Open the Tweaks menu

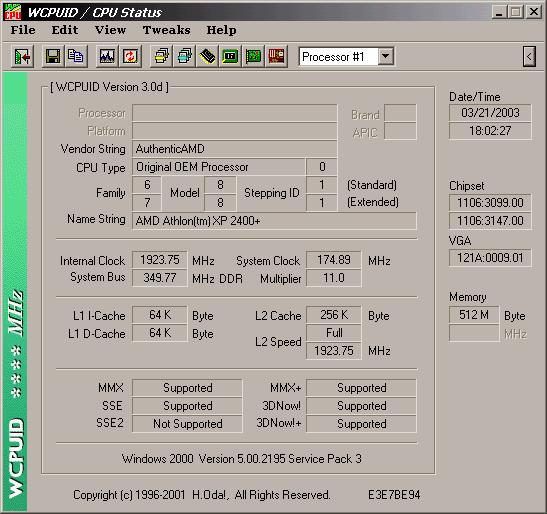(x=166, y=30)
